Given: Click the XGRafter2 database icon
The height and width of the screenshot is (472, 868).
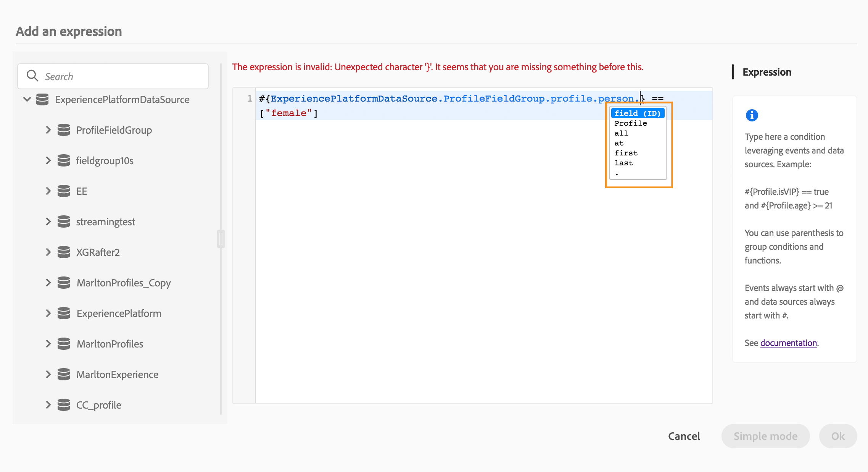Looking at the screenshot, I should [x=64, y=252].
